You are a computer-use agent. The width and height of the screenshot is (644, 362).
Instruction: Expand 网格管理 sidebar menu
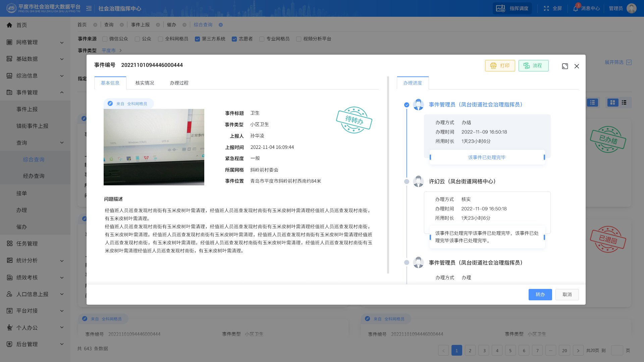click(62, 43)
